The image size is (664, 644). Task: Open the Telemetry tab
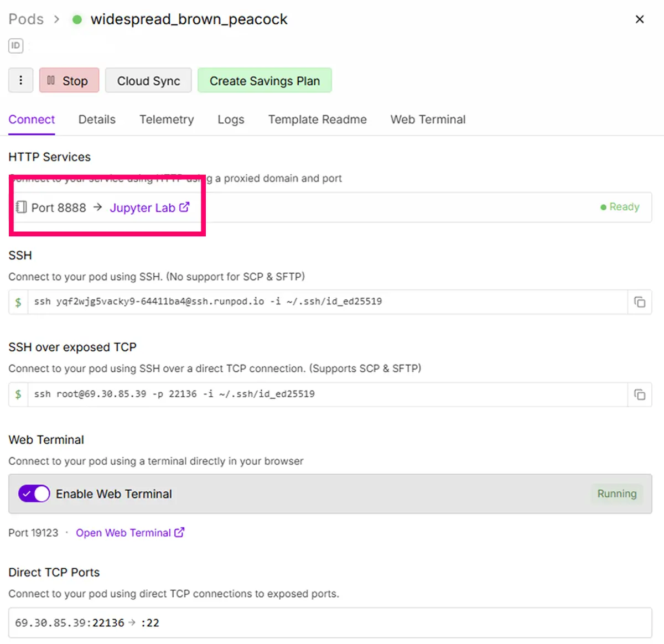coord(167,120)
